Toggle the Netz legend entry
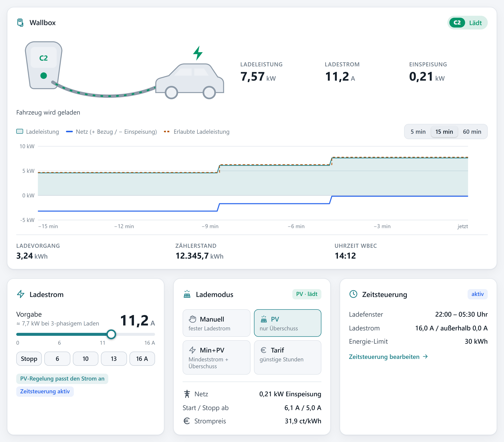The height and width of the screenshot is (442, 504). 111,132
